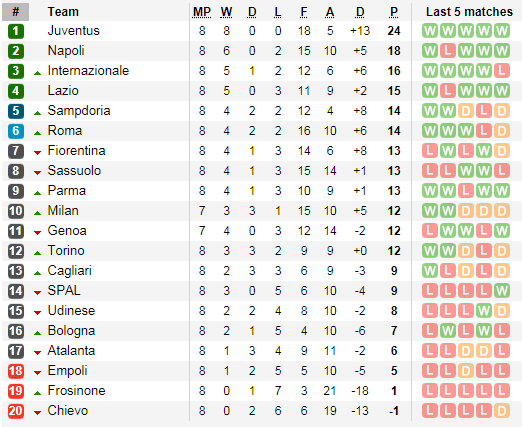This screenshot has height=427, width=522.
Task: Click the red down arrow beside Fiorentina
Action: 37,153
